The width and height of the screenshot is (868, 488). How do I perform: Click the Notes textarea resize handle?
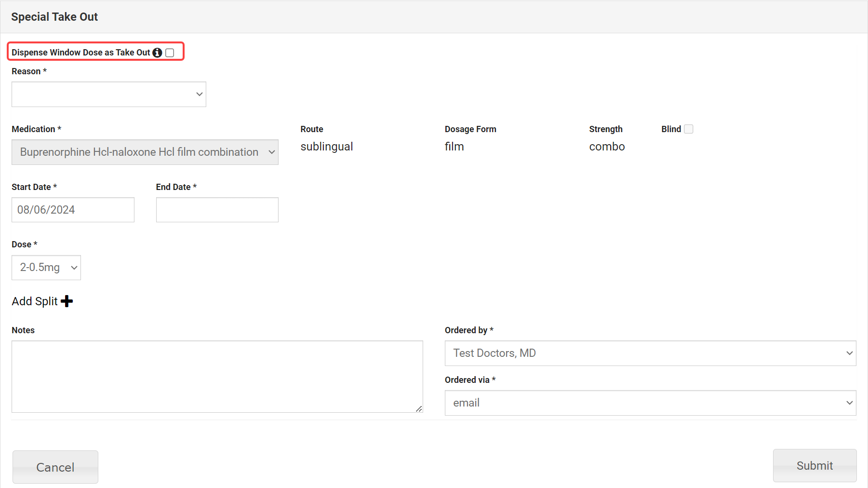pos(419,408)
